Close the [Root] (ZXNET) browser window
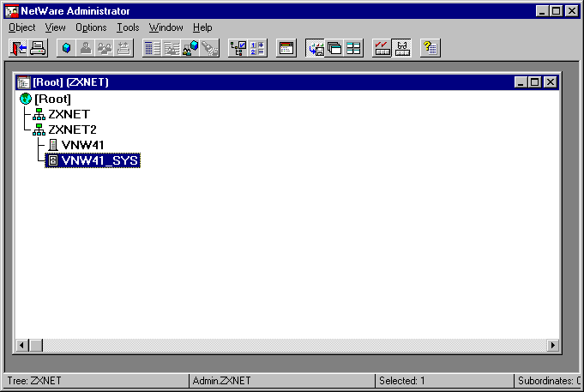The width and height of the screenshot is (584, 392). tap(551, 82)
